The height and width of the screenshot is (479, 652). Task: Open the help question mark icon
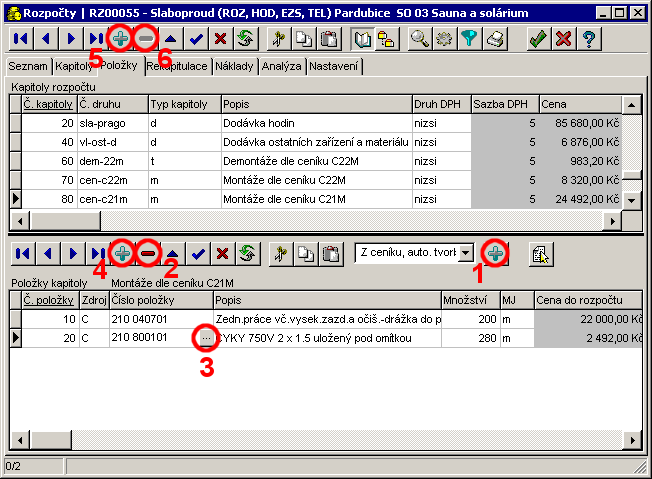pos(590,39)
